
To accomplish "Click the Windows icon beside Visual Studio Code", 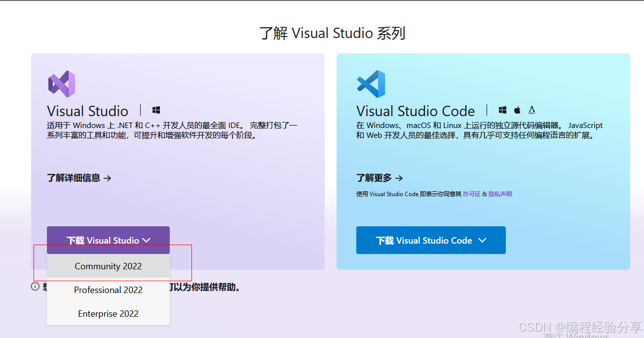I will tap(502, 110).
